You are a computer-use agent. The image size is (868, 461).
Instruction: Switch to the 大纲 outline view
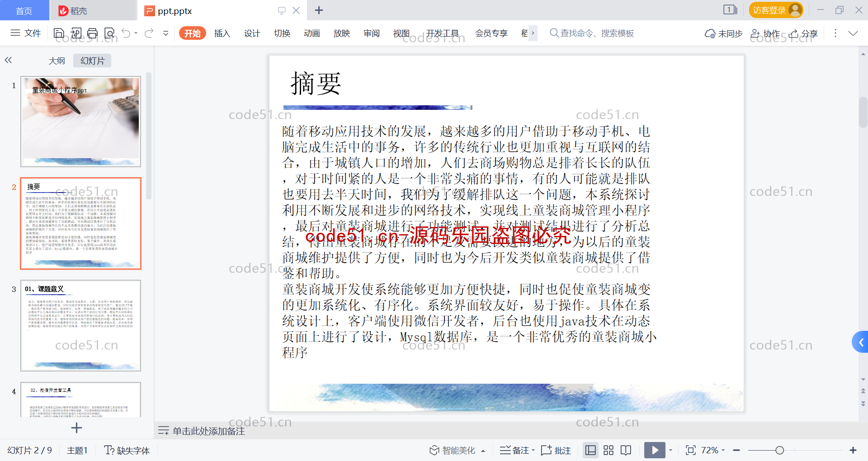click(x=57, y=61)
